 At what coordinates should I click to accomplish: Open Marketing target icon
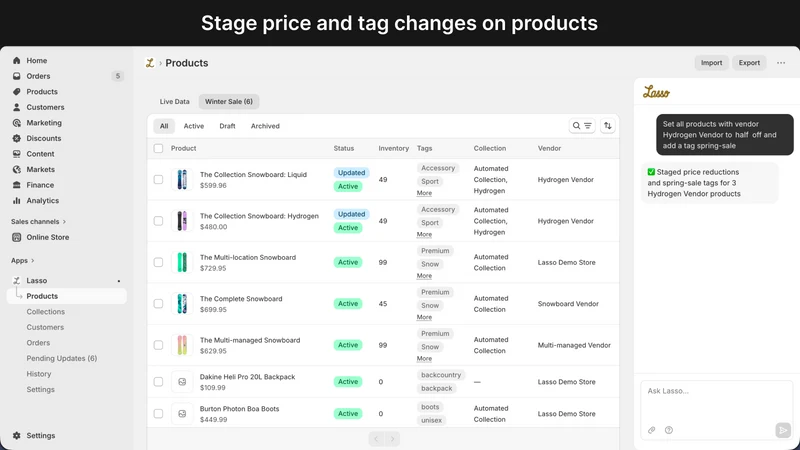click(x=16, y=122)
